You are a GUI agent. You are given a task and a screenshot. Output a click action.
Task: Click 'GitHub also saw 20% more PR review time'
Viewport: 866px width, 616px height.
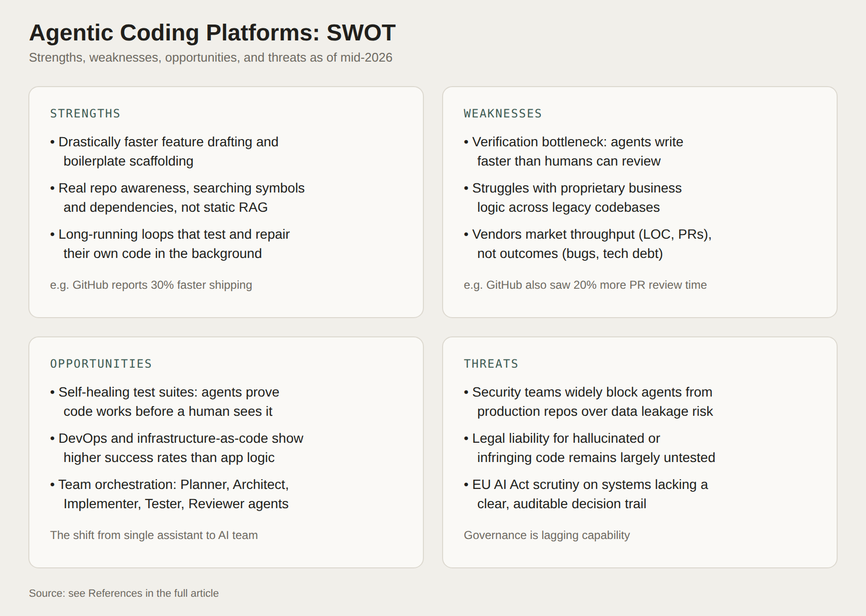point(585,285)
